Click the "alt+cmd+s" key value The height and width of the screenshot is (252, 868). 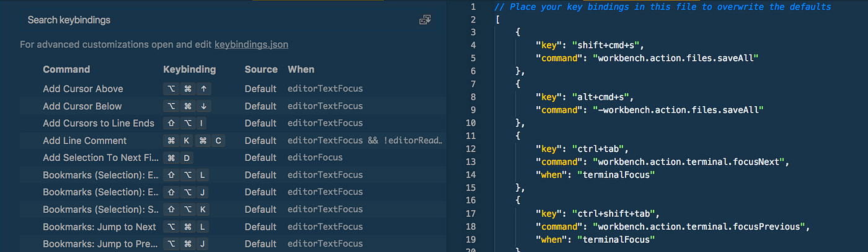click(604, 97)
